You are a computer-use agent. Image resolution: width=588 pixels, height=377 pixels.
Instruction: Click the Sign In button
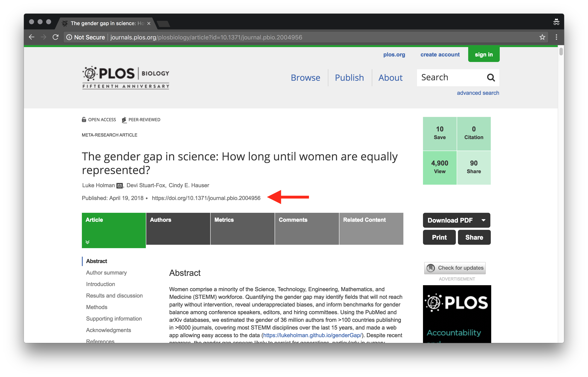[483, 54]
